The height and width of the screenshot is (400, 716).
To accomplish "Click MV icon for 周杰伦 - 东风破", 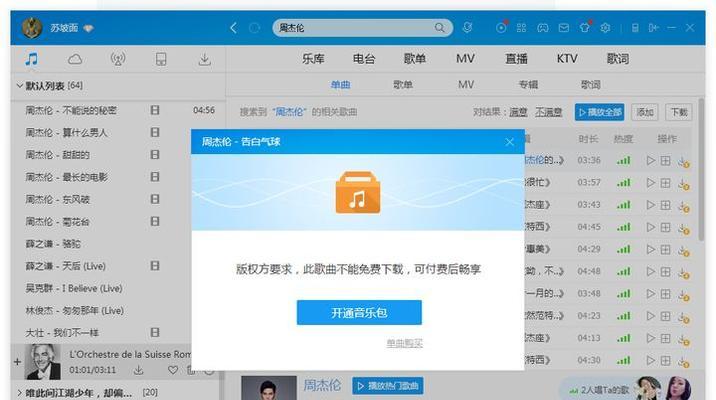I will (155, 199).
